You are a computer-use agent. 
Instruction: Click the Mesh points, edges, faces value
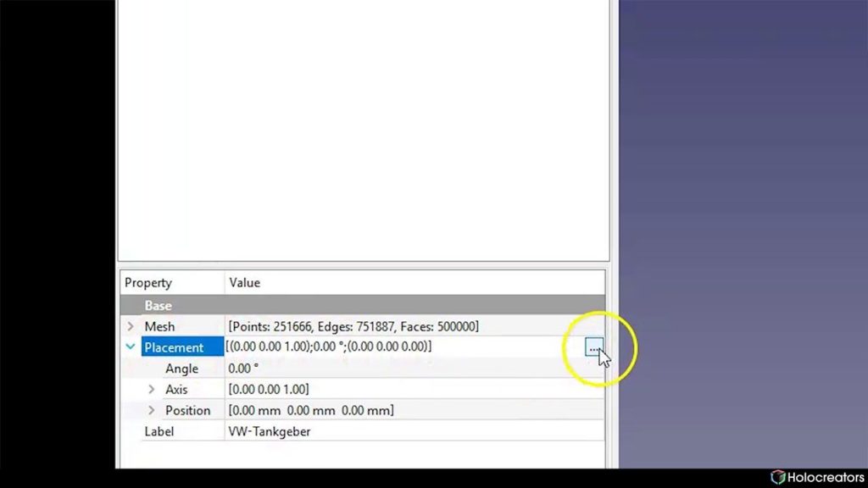coord(353,326)
